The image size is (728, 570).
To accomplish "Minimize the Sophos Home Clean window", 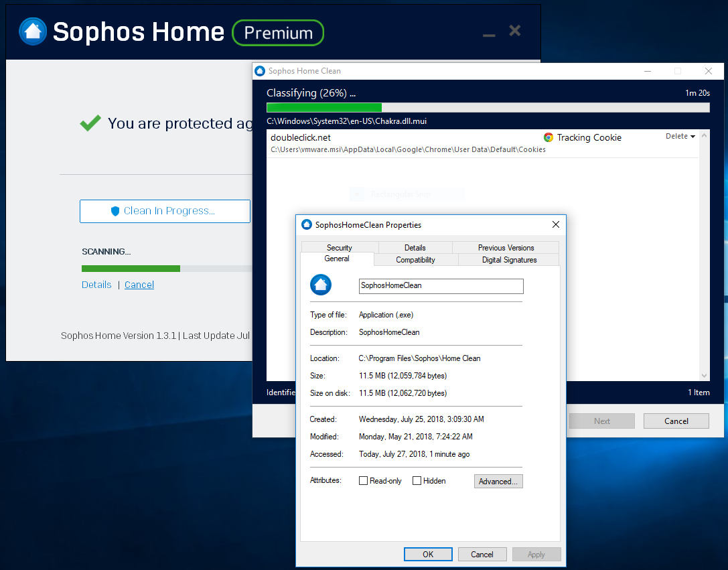I will (x=648, y=71).
